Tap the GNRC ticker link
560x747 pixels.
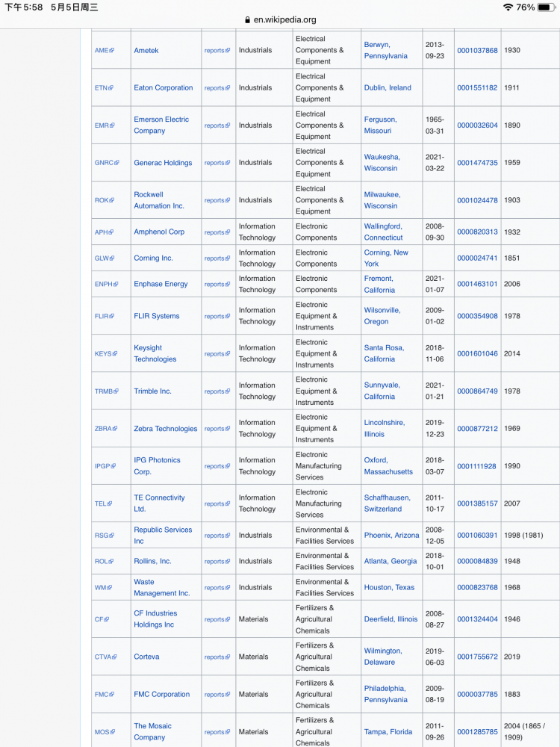[x=104, y=163]
